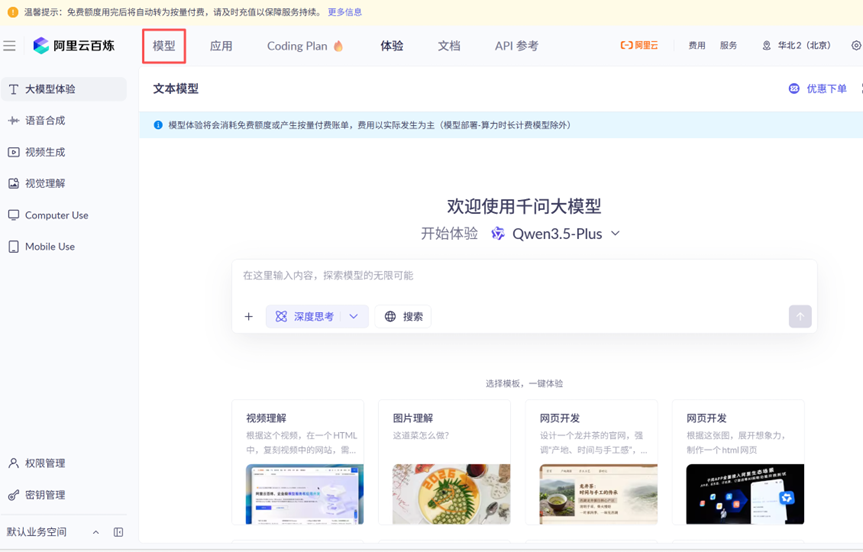The height and width of the screenshot is (552, 863).
Task: Toggle the 深度思考 button
Action: (305, 316)
